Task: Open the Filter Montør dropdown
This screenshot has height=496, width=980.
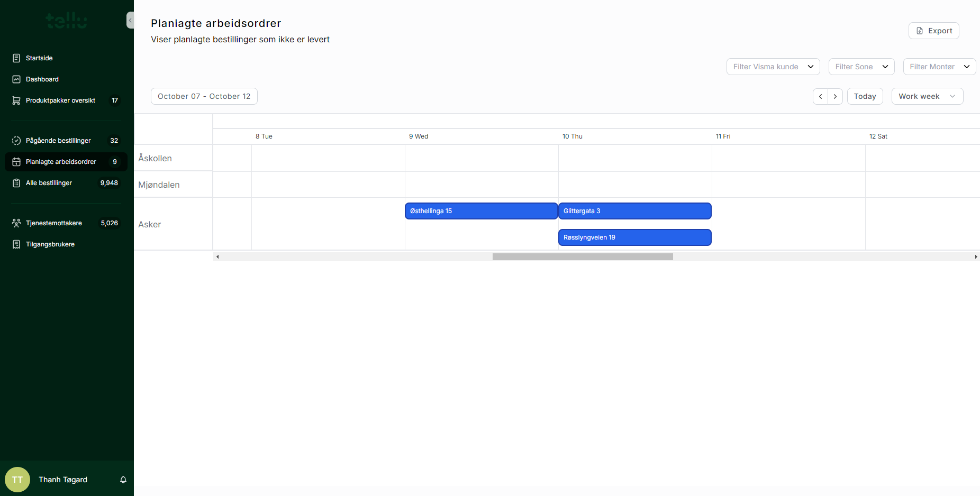Action: [x=939, y=67]
